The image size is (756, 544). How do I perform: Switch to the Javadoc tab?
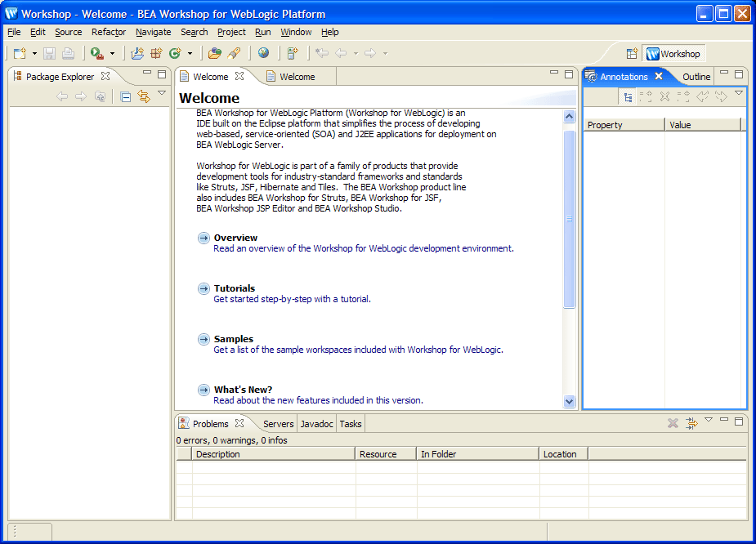click(x=316, y=424)
